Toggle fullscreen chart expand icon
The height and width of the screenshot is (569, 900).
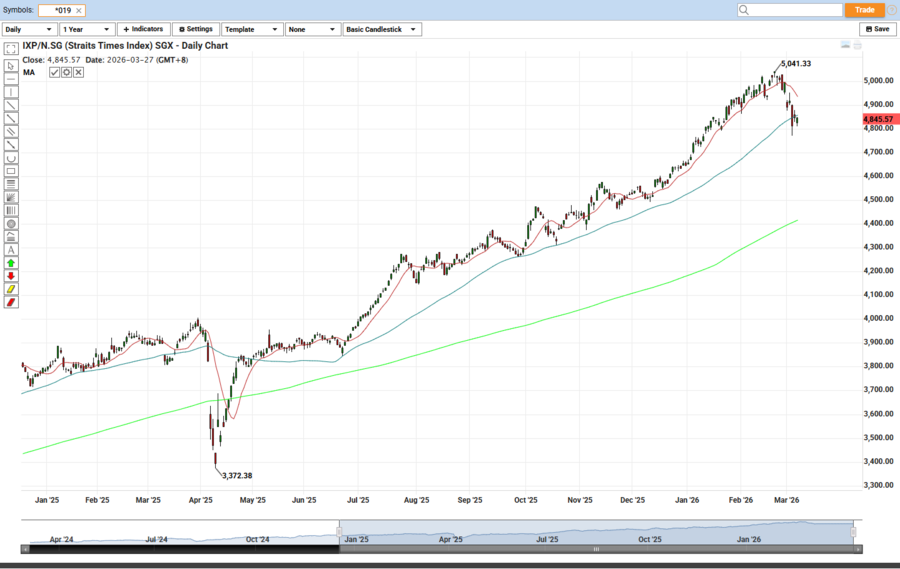[11, 48]
